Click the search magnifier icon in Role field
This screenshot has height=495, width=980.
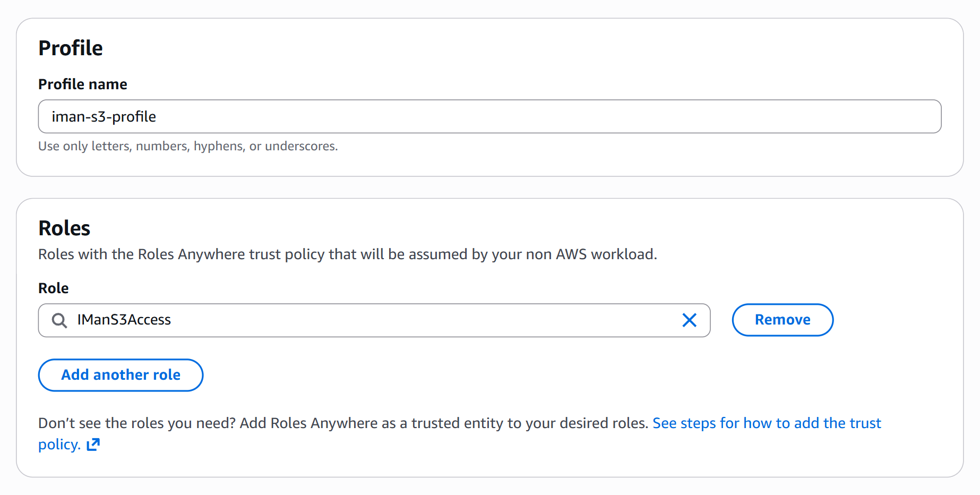pos(59,320)
